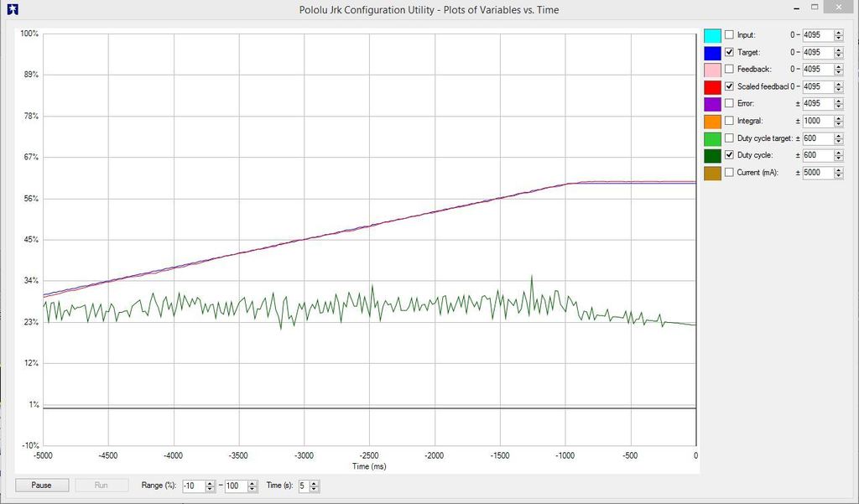
Task: Click the Input range value field
Action: (x=818, y=35)
